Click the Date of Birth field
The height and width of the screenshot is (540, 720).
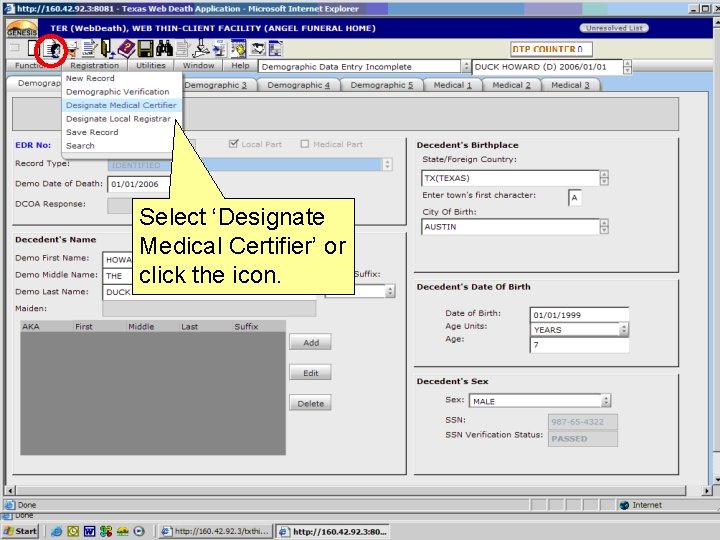[579, 315]
